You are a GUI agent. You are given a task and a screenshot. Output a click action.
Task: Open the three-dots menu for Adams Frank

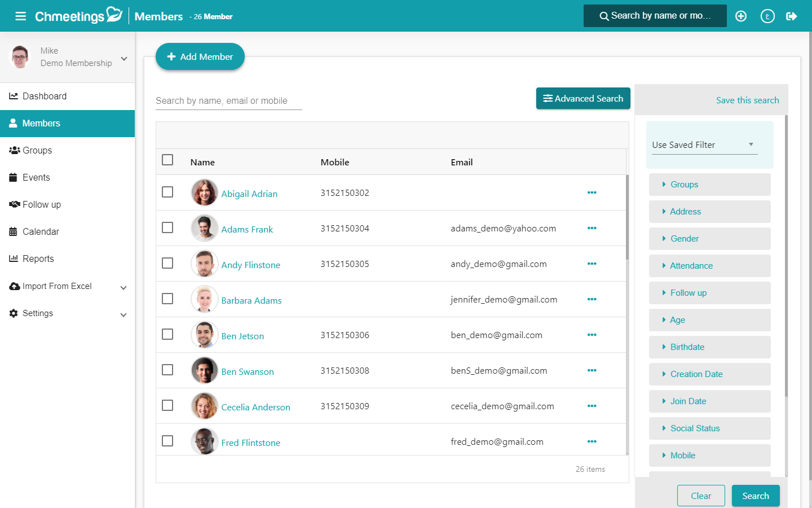(592, 228)
